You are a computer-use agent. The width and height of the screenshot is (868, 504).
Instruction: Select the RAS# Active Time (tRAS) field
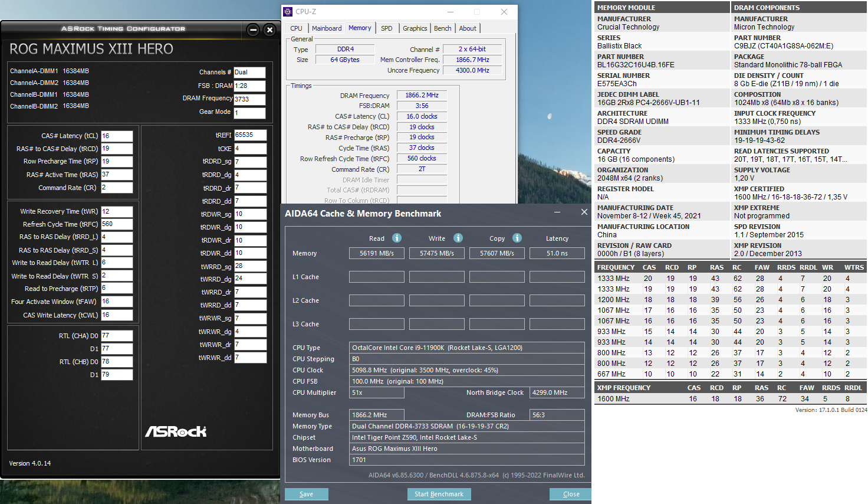tap(117, 175)
